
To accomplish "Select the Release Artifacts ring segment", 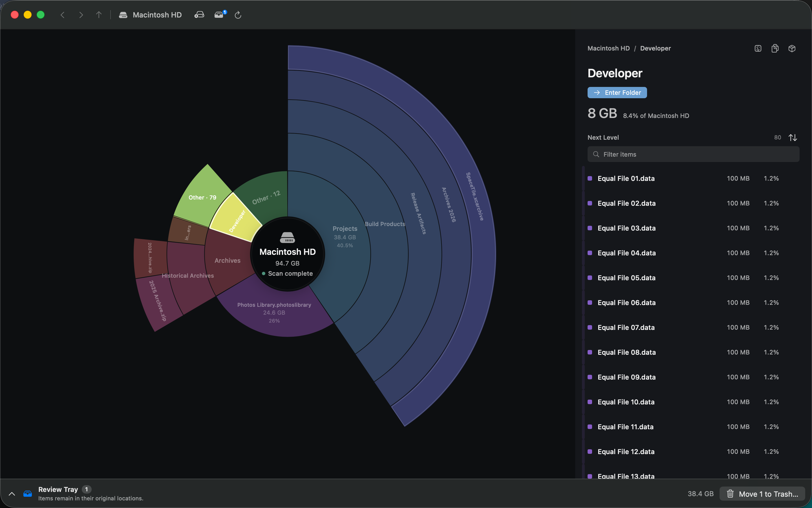I will click(x=418, y=214).
